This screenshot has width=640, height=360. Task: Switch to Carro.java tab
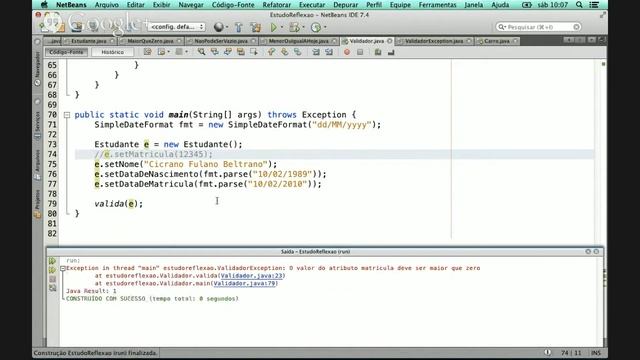[x=497, y=41]
